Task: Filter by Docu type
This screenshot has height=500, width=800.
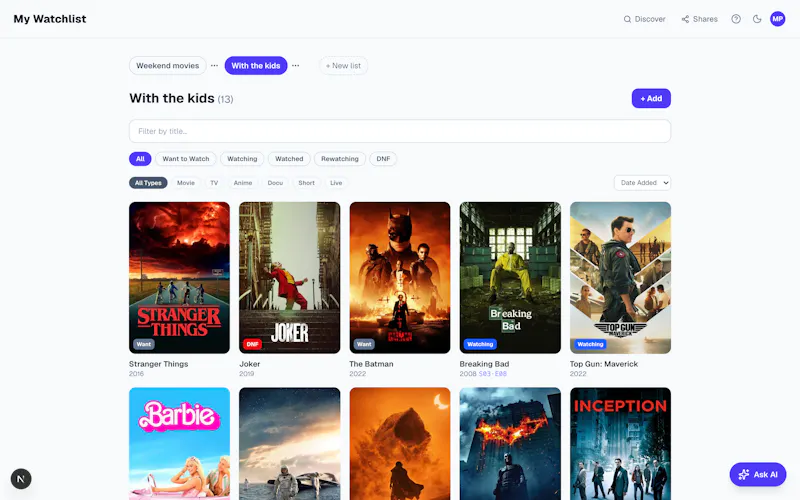Action: 275,183
